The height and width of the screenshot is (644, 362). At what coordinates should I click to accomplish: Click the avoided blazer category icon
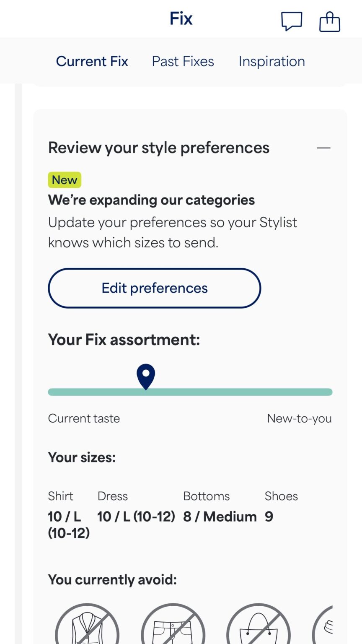click(87, 625)
